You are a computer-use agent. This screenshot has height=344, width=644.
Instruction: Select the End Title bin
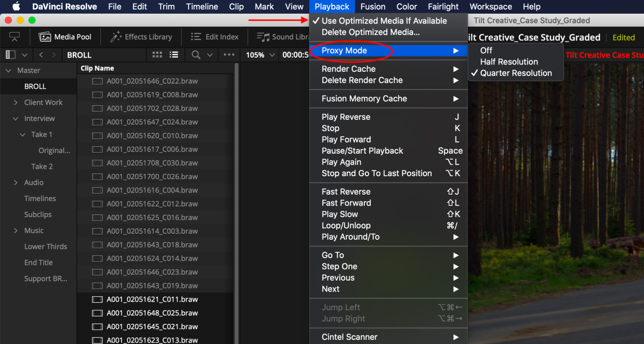[39, 263]
